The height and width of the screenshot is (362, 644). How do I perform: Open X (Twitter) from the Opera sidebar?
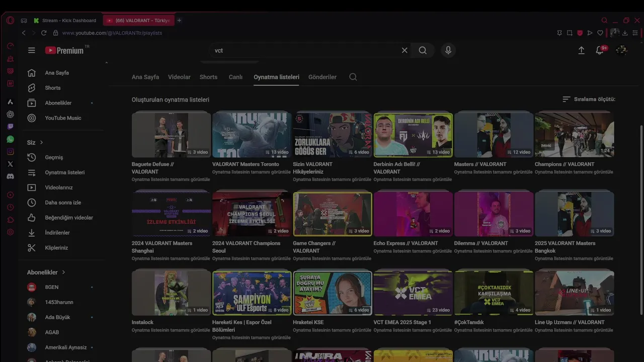(x=10, y=164)
